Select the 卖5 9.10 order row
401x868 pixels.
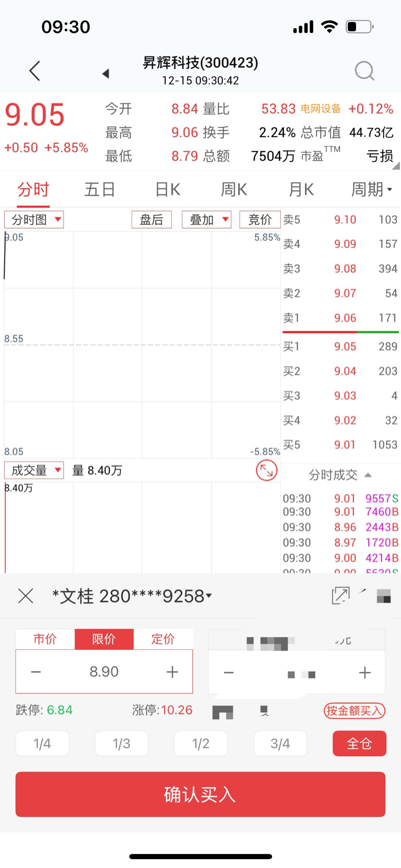pos(340,220)
